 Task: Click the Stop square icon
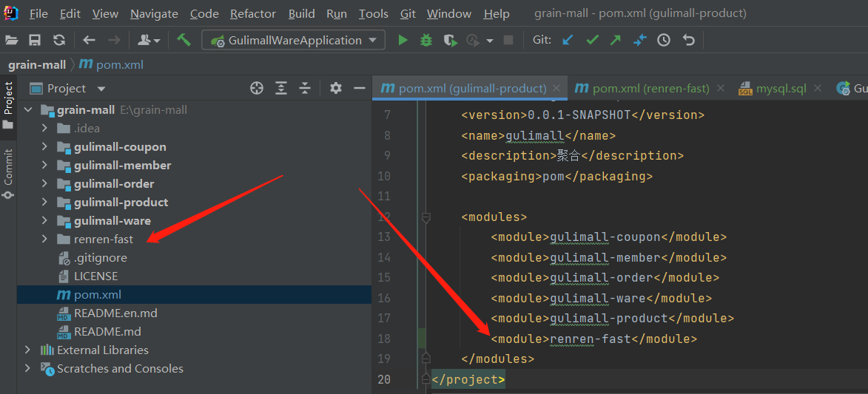click(x=508, y=41)
